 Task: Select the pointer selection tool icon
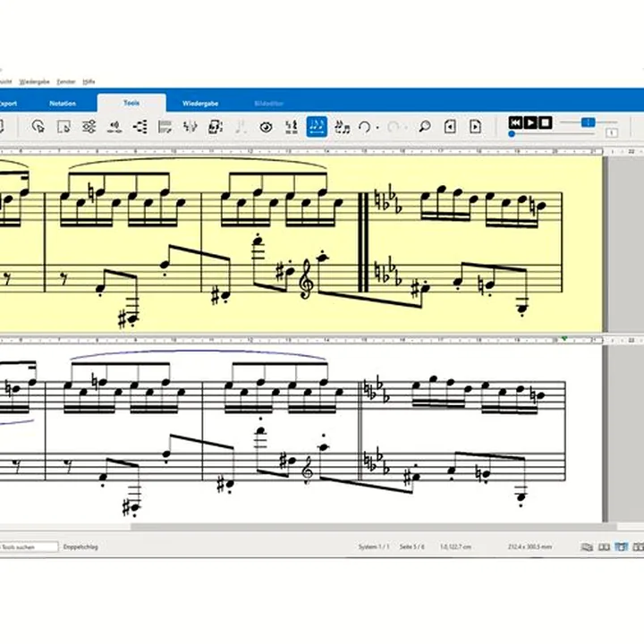38,126
